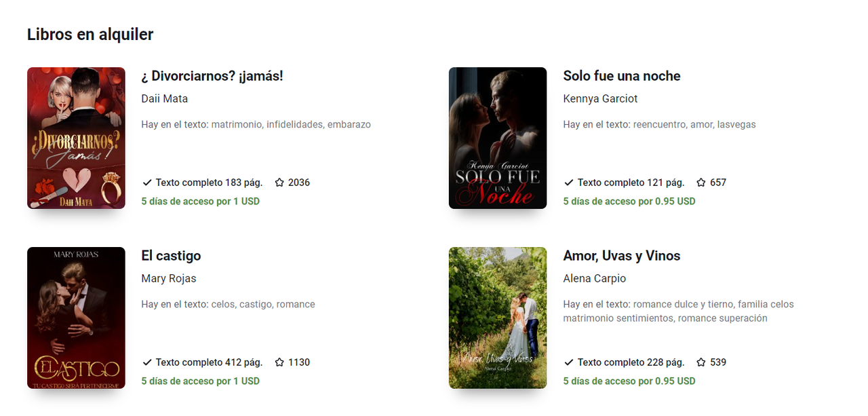The width and height of the screenshot is (868, 416).
Task: Go to author Mary Rojas
Action: 169,278
